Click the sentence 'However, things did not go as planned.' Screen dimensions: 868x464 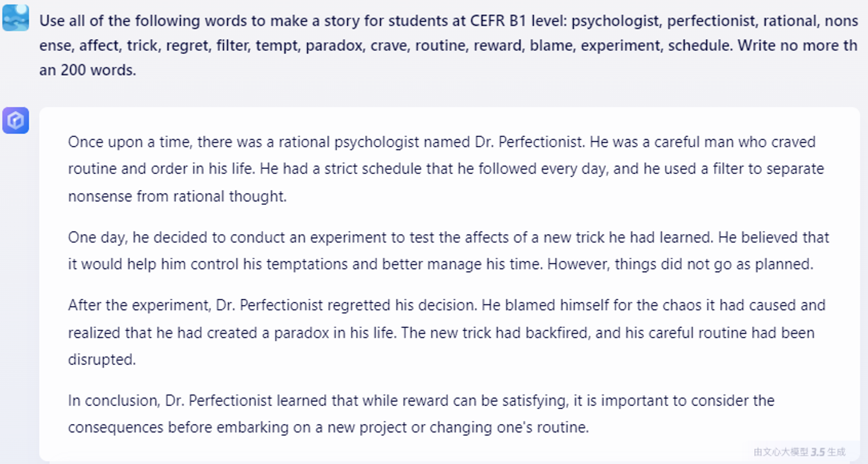pyautogui.click(x=680, y=264)
